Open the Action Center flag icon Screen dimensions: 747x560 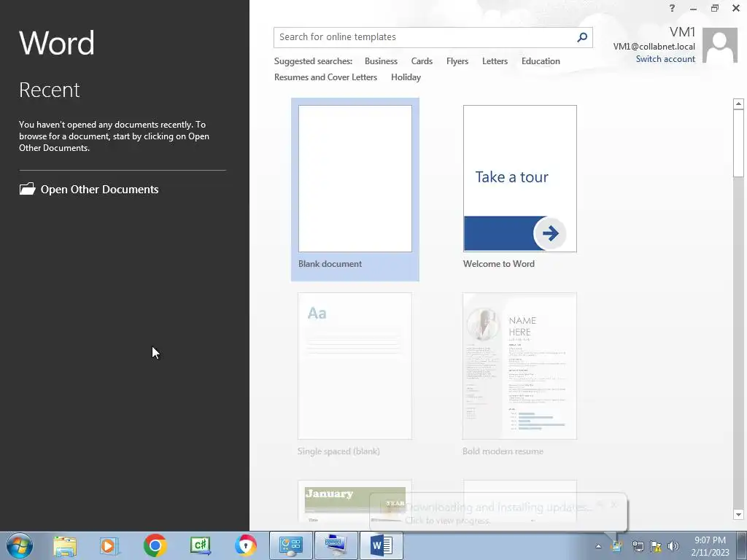point(656,546)
